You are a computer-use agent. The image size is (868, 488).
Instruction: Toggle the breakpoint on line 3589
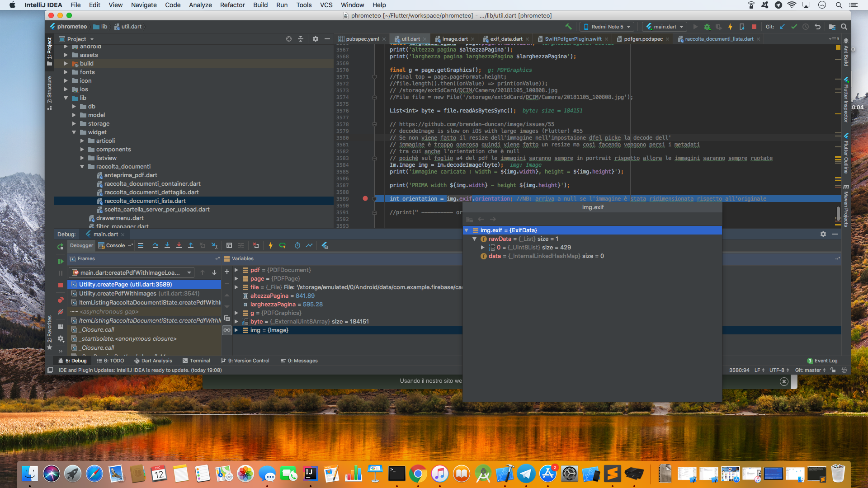pyautogui.click(x=365, y=199)
